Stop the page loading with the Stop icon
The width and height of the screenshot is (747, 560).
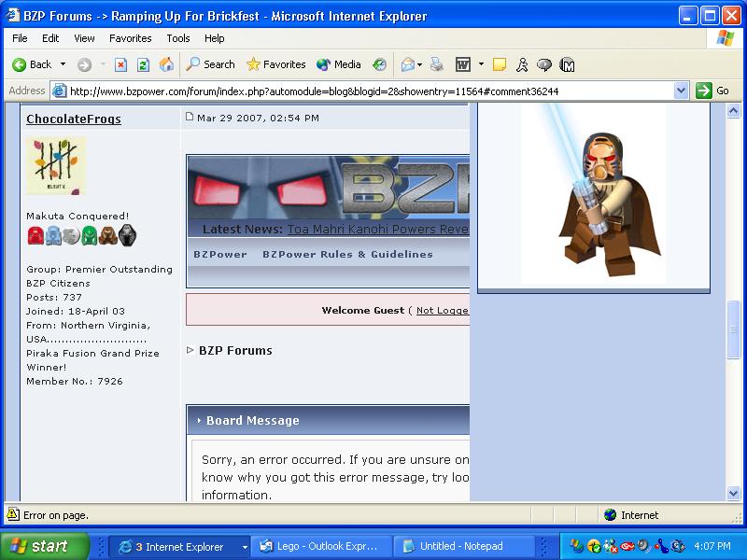121,64
